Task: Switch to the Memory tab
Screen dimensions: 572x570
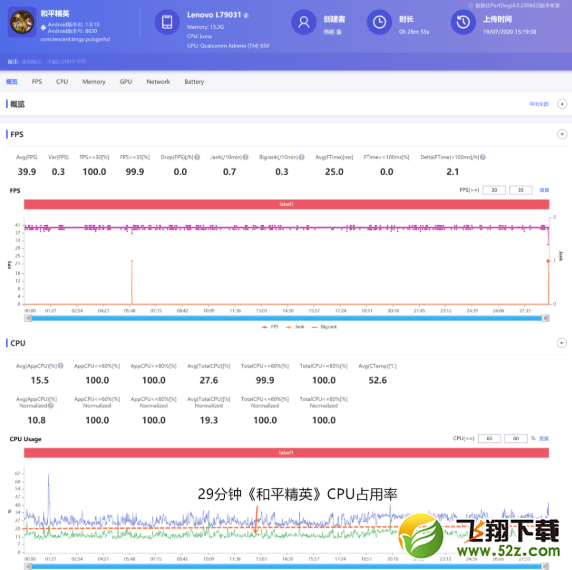Action: tap(94, 82)
